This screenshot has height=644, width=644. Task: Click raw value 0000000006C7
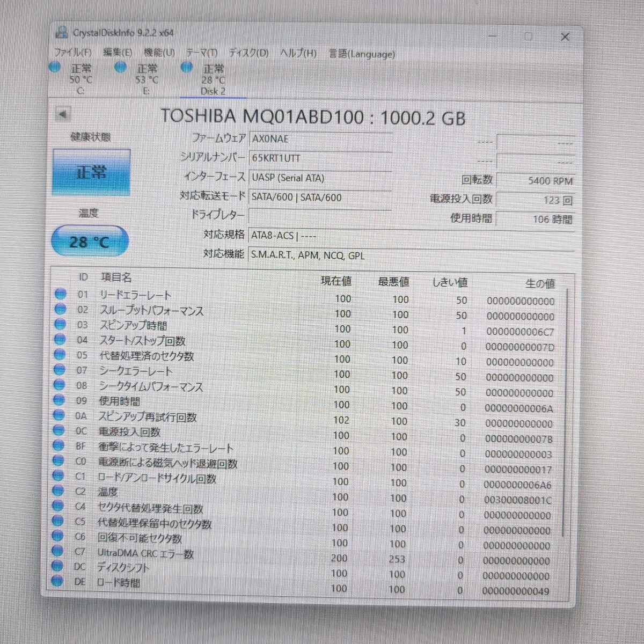[x=520, y=332]
